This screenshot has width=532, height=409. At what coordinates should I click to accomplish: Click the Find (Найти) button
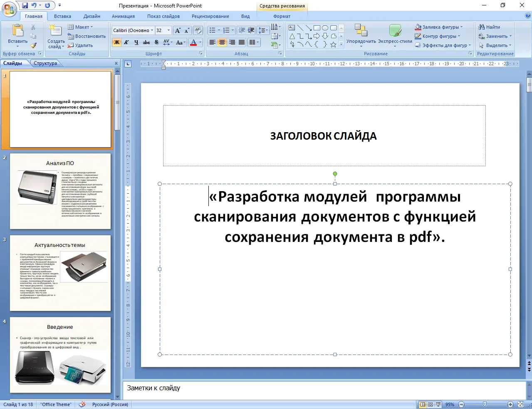(489, 27)
